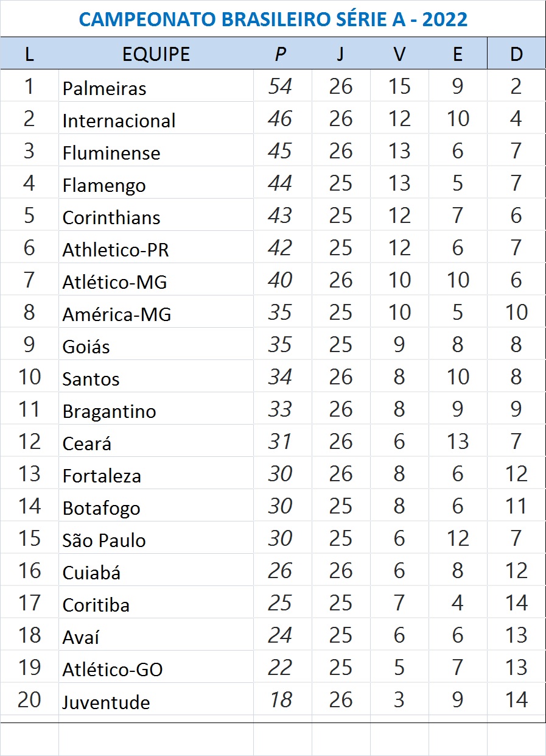Select the Atlético-GO team cell

tap(156, 667)
